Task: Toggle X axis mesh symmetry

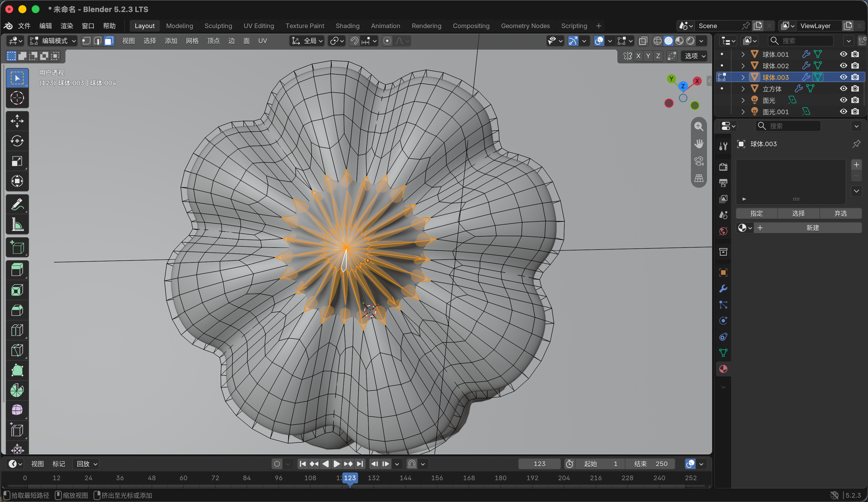Action: [x=638, y=56]
